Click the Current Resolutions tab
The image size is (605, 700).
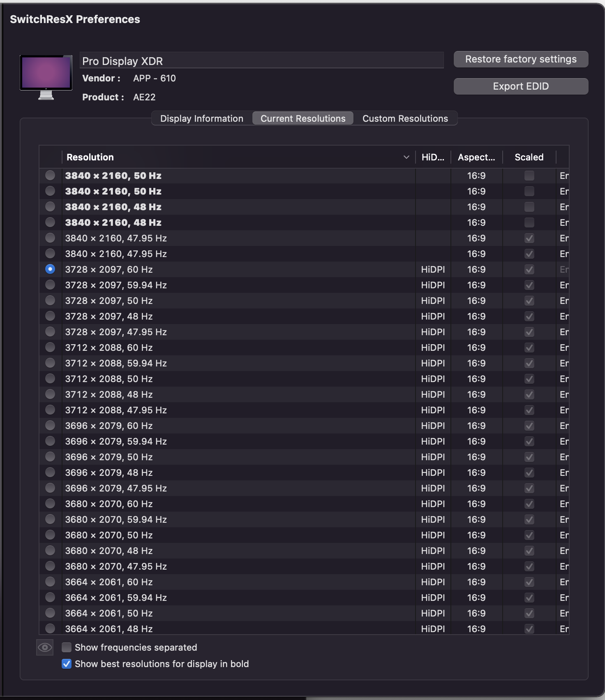(x=303, y=118)
